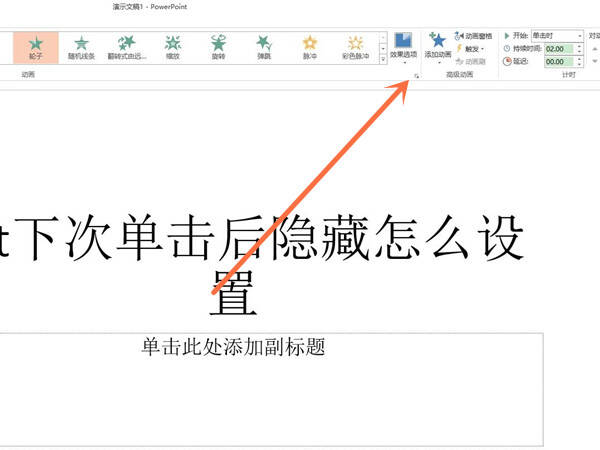
Task: Open the animation group dialog launcher
Action: (x=416, y=76)
